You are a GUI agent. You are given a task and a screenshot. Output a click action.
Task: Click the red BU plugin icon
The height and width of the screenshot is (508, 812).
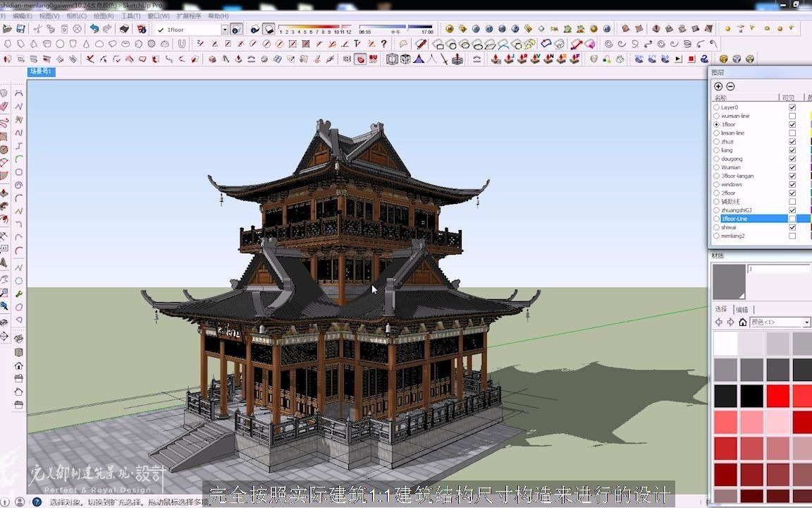point(373,59)
